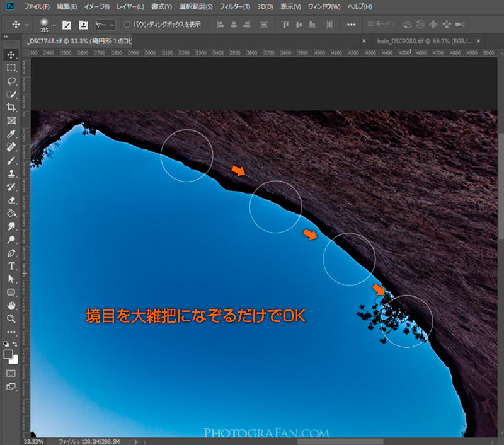Open the フィルター(T) menu
The height and width of the screenshot is (445, 504).
(234, 6)
